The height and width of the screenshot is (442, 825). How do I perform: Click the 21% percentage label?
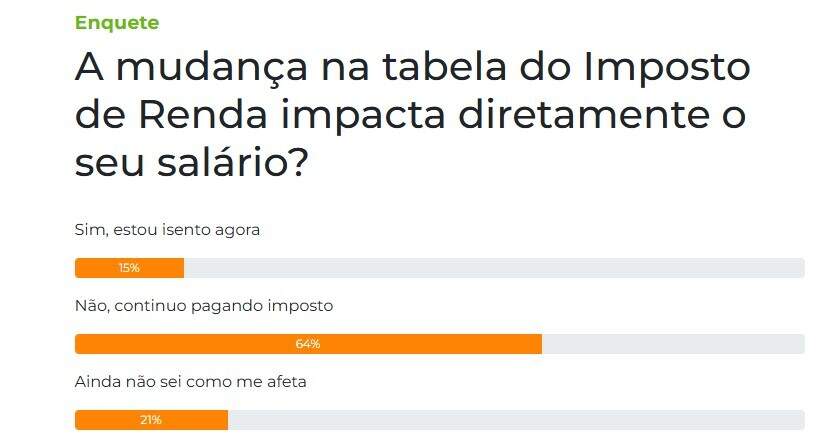click(150, 420)
